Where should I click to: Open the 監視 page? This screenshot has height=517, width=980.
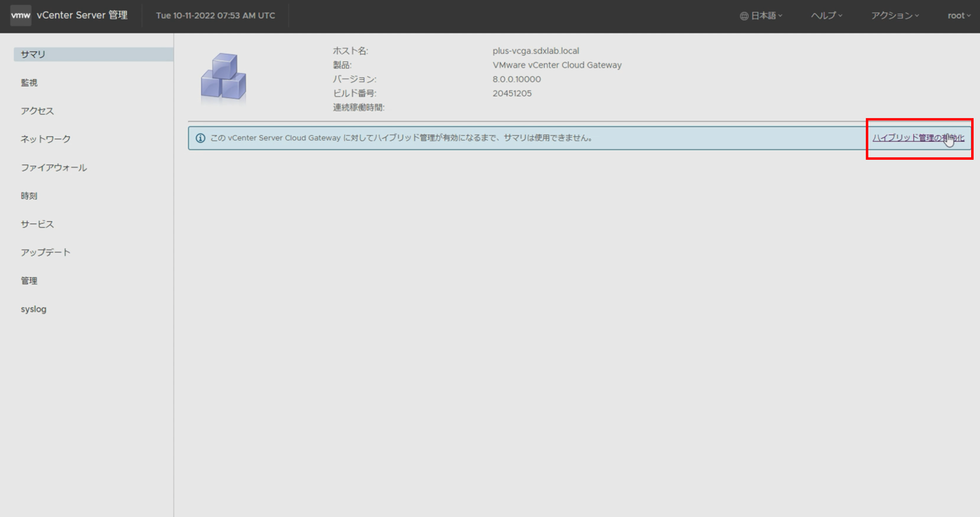coord(29,83)
